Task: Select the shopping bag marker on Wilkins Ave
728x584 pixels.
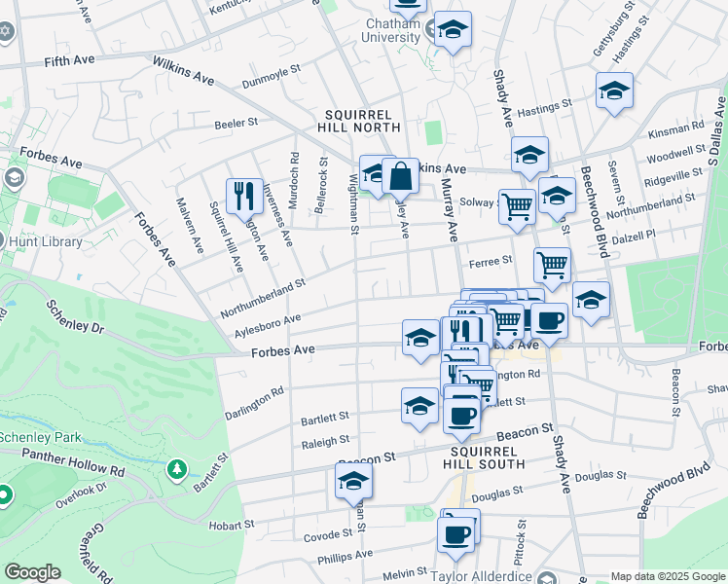Action: [400, 175]
